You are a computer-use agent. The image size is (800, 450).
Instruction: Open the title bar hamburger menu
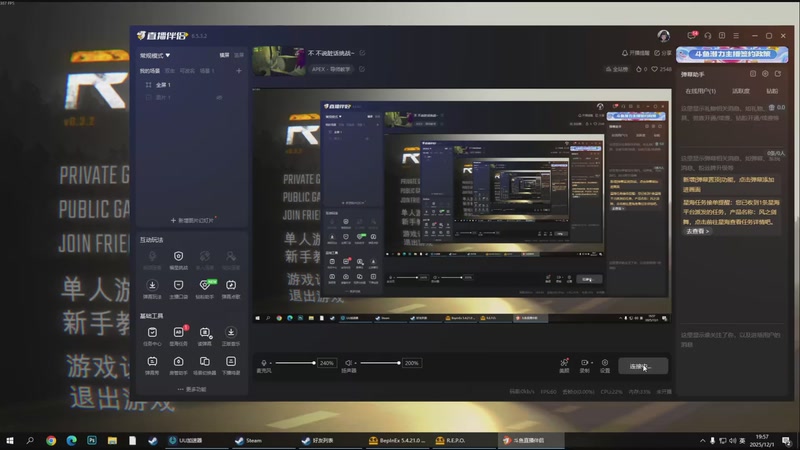coord(736,36)
